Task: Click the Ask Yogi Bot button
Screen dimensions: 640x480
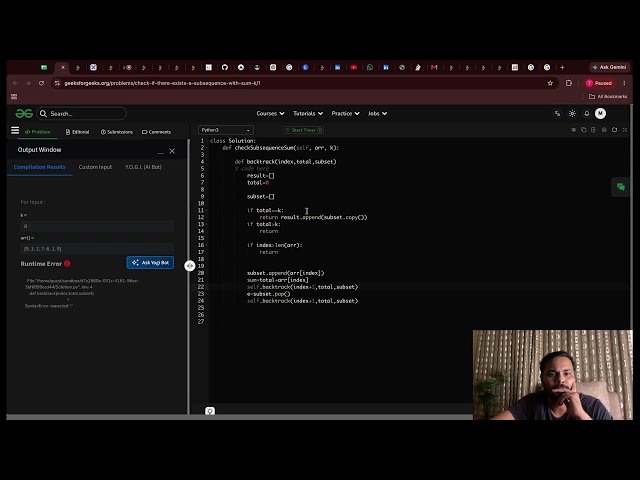Action: pyautogui.click(x=150, y=262)
